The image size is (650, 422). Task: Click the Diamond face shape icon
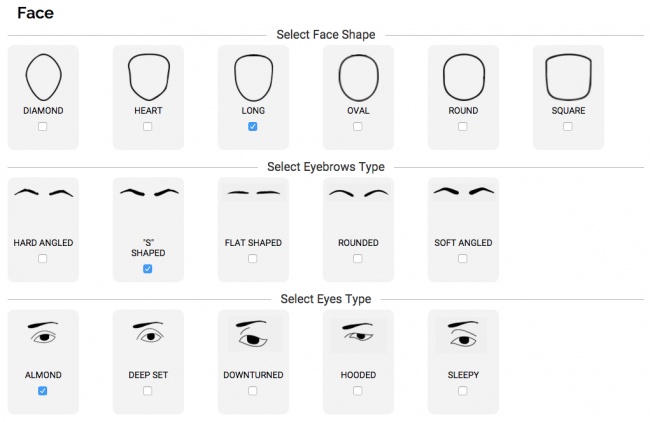[42, 76]
